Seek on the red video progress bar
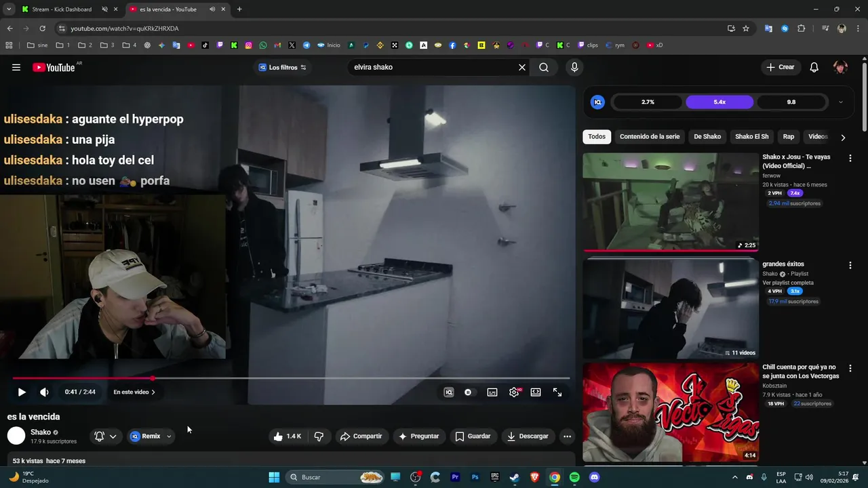The height and width of the screenshot is (488, 868). (x=291, y=378)
